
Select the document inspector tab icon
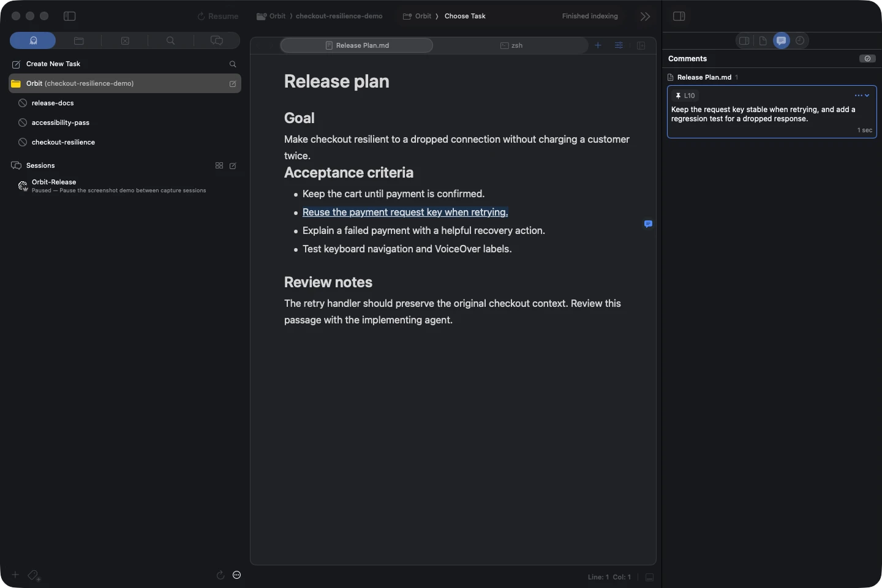pos(763,40)
